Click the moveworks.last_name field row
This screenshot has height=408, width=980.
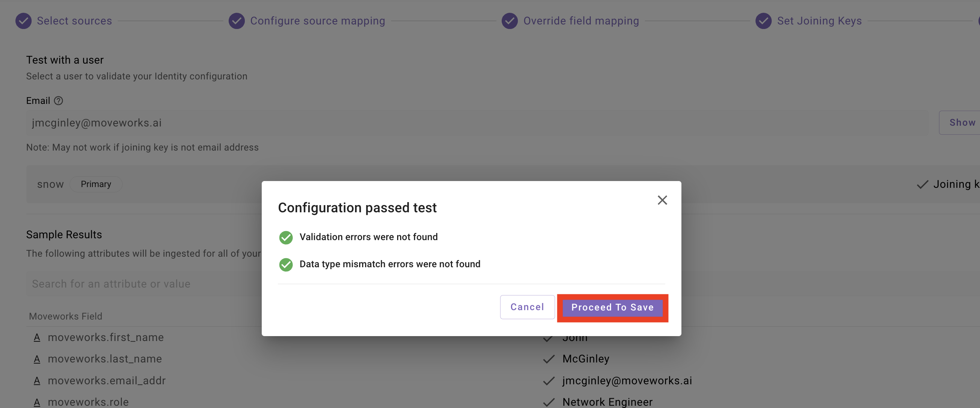click(503, 359)
